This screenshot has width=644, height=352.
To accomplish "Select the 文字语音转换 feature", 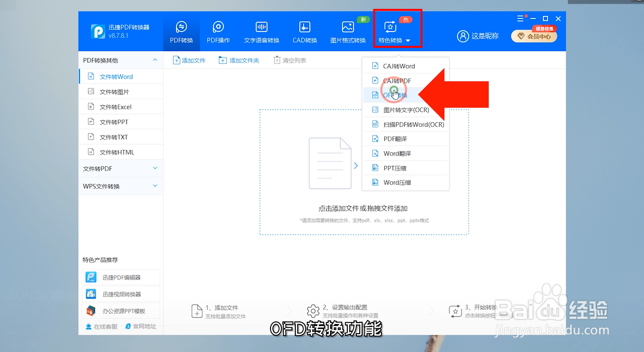I will pos(261,31).
